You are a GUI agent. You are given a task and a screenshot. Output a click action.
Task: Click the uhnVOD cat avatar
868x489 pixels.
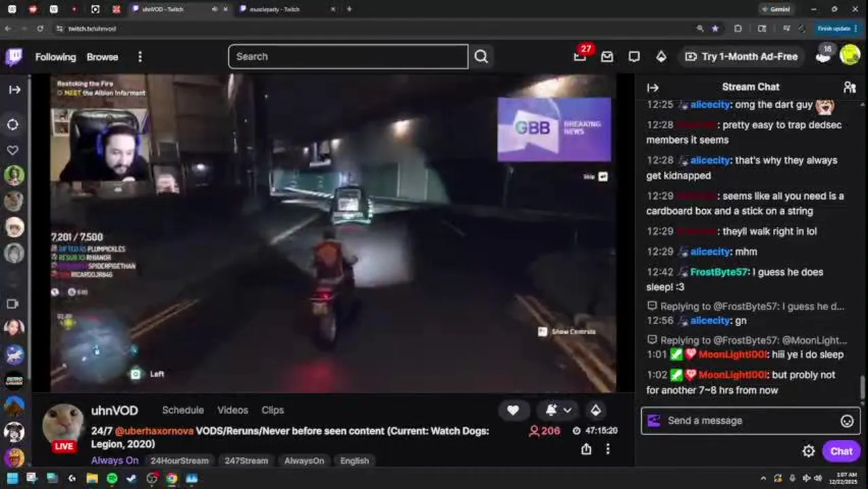[x=63, y=425]
